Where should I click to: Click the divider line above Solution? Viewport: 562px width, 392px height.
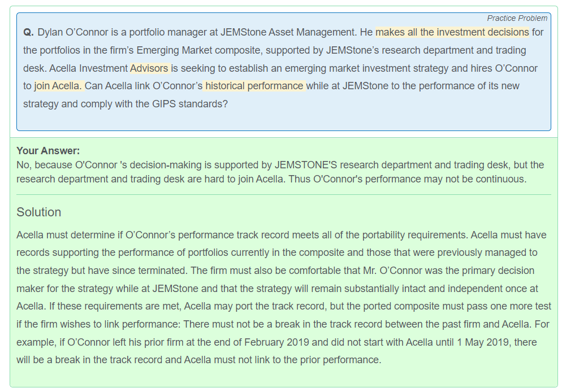[284, 195]
